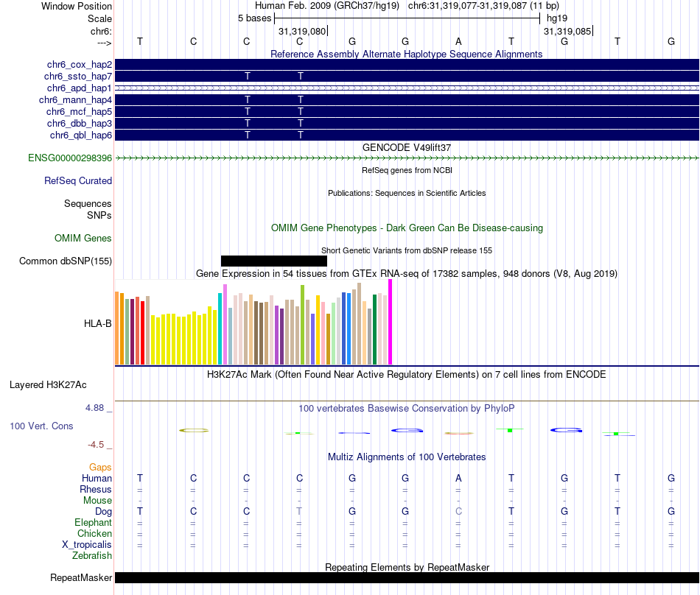Click the cyan GTEx tissue bar
This screenshot has width=700, height=595.
[220, 328]
